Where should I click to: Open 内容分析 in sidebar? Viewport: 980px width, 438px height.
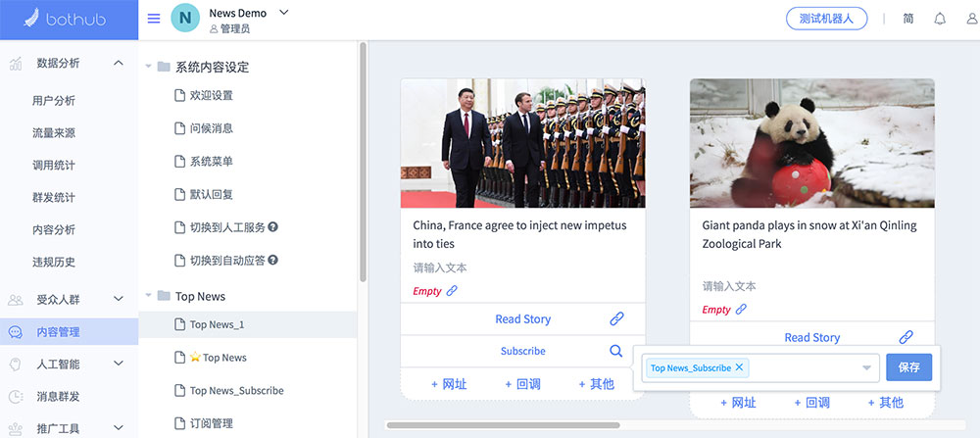pos(54,230)
